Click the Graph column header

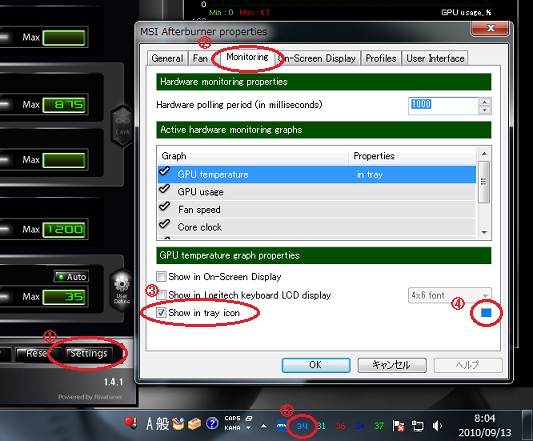point(253,156)
